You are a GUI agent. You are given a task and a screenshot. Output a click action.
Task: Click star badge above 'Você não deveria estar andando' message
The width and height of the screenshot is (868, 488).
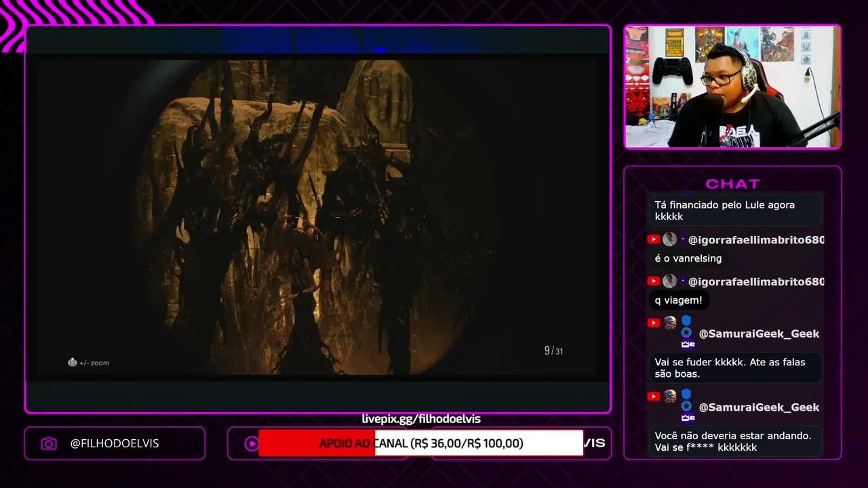click(x=686, y=406)
